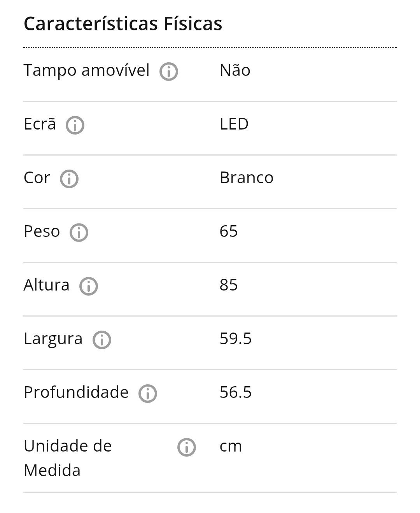
Task: Click the LED screen value
Action: pyautogui.click(x=234, y=124)
